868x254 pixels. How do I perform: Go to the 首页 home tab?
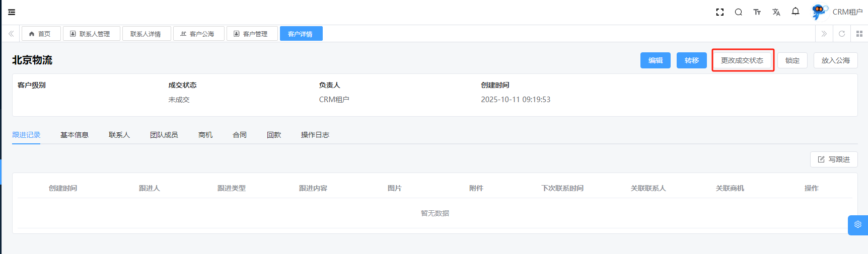tap(40, 34)
